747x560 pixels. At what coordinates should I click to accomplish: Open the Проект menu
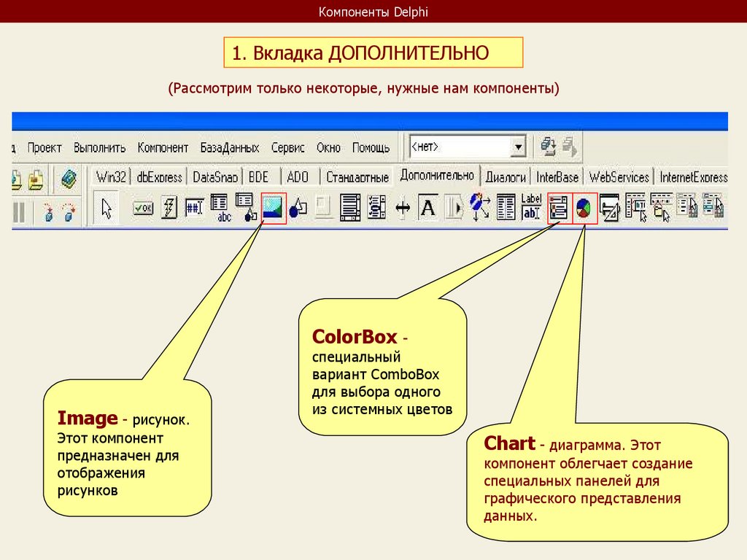point(44,147)
